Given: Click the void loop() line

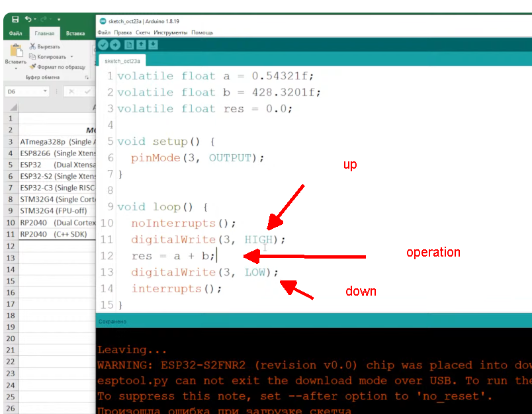Looking at the screenshot, I should point(163,207).
